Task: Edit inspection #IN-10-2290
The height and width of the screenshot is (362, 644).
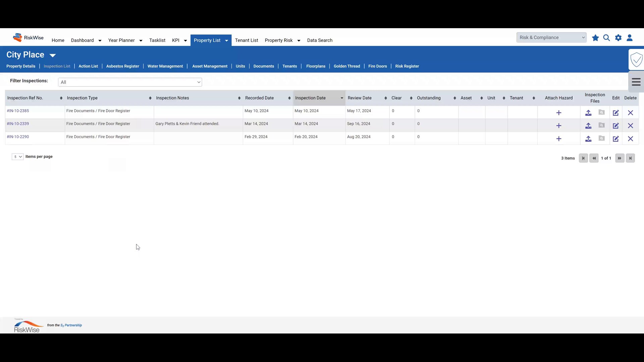Action: [616, 139]
